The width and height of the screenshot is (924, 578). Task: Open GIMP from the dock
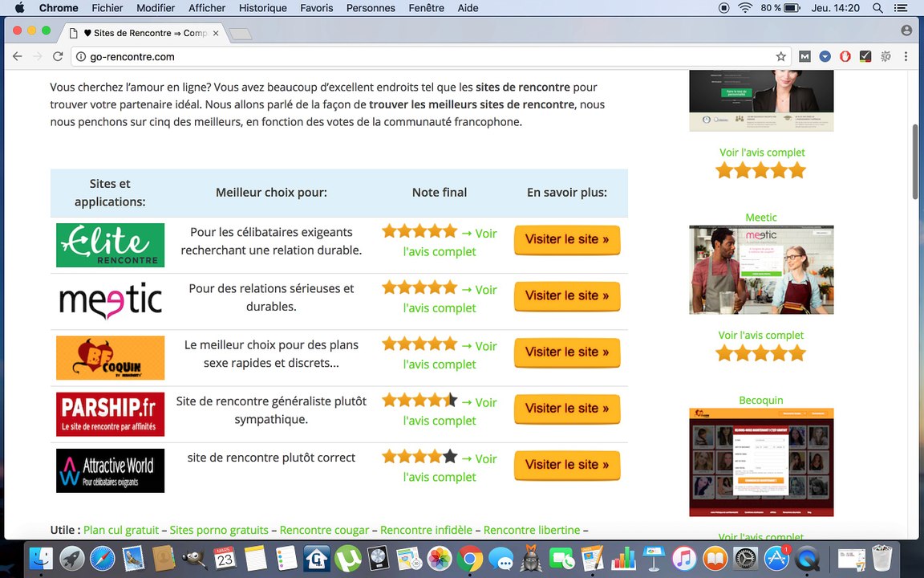tap(194, 558)
